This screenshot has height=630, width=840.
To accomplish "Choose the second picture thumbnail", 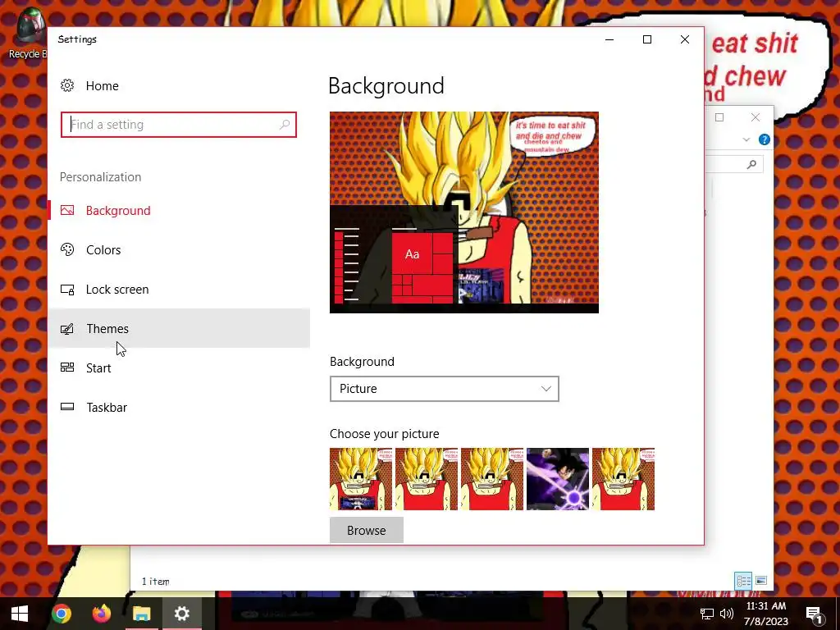I will 427,479.
